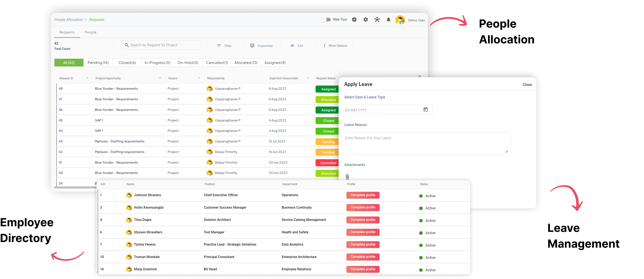Check notifications via the bell icon

(388, 19)
